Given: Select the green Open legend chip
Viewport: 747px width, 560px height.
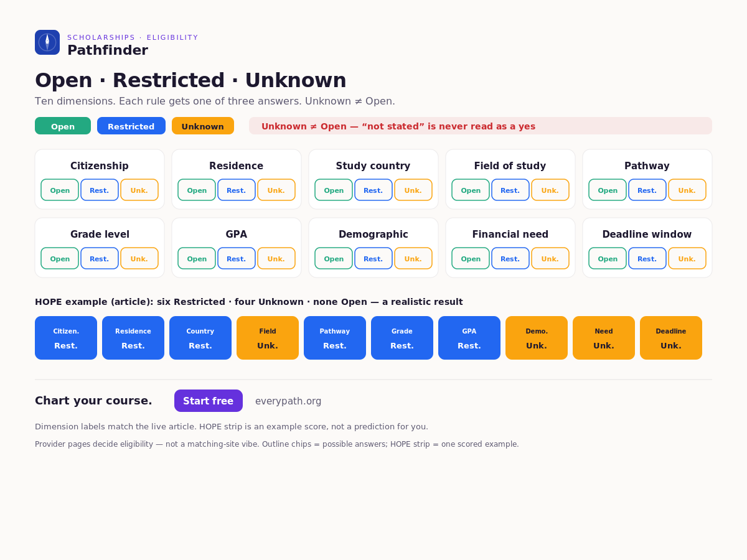Looking at the screenshot, I should coord(63,126).
